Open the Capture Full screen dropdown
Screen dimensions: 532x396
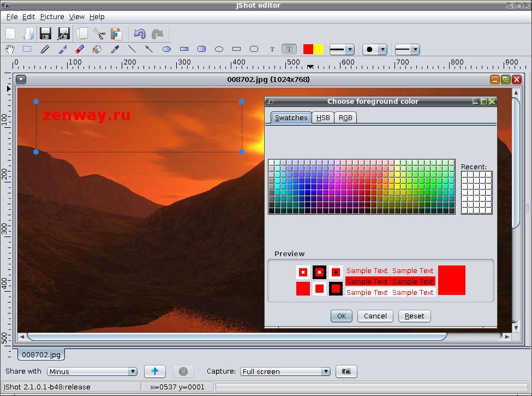point(326,371)
